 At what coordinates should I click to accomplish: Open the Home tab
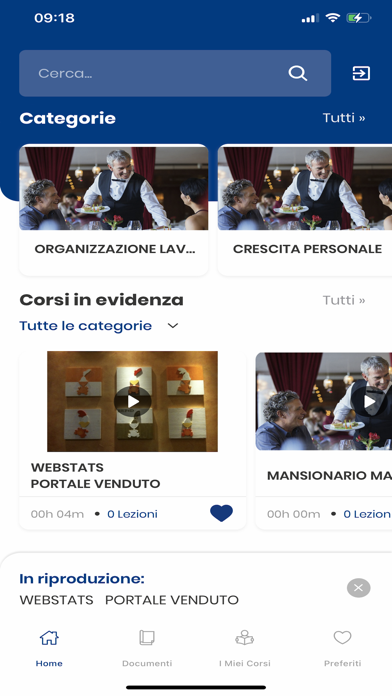click(x=49, y=648)
